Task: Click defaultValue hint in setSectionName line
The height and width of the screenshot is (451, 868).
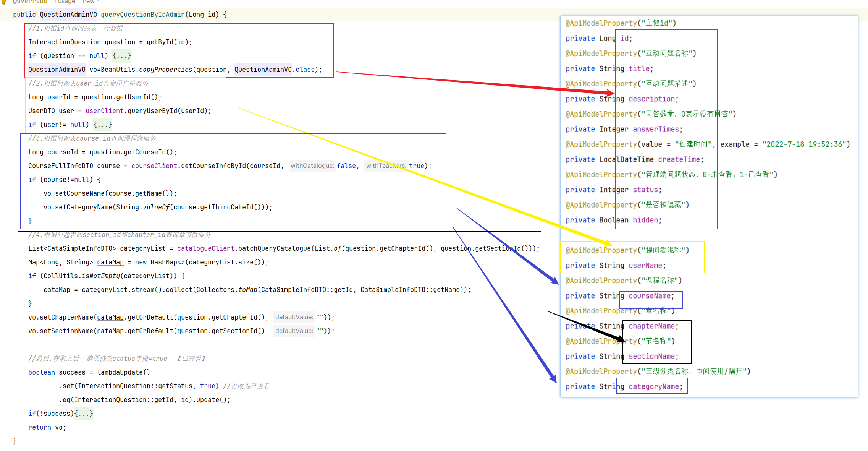Action: click(294, 331)
